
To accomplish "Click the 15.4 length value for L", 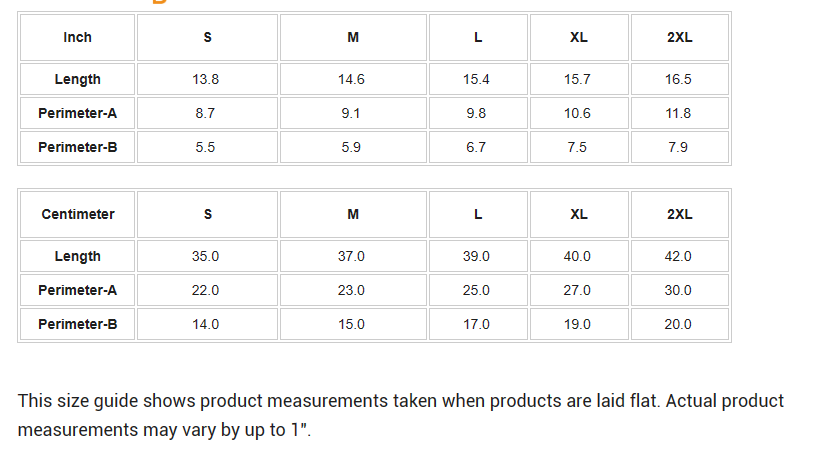I will pos(476,79).
